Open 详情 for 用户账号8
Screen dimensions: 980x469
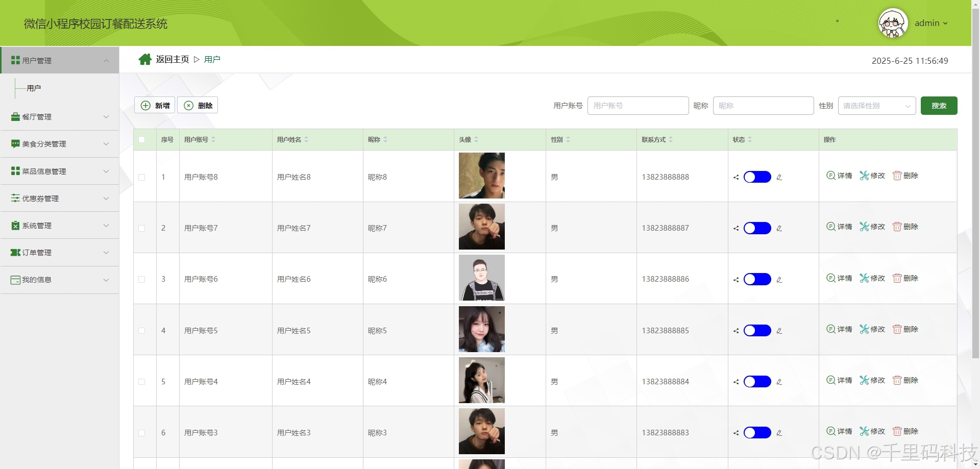point(839,176)
